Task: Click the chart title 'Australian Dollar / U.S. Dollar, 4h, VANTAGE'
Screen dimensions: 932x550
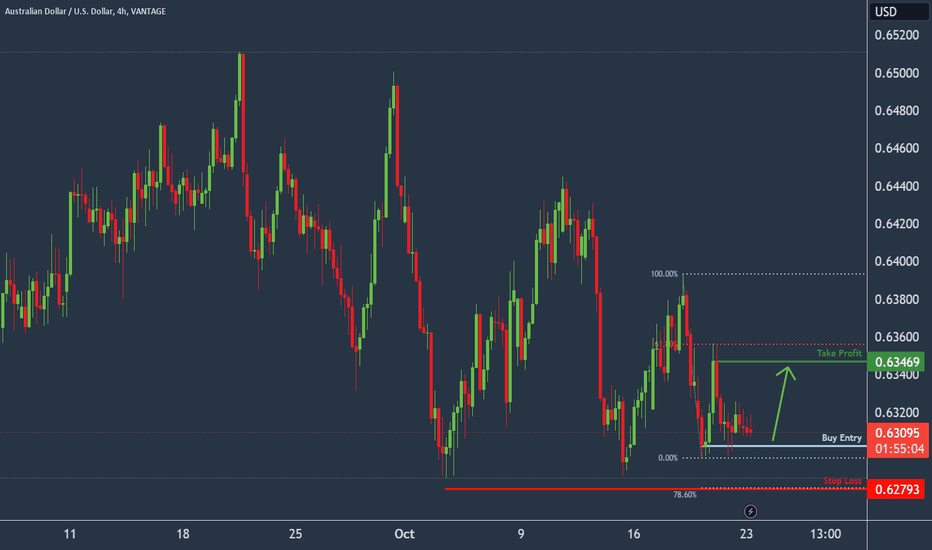Action: point(86,11)
